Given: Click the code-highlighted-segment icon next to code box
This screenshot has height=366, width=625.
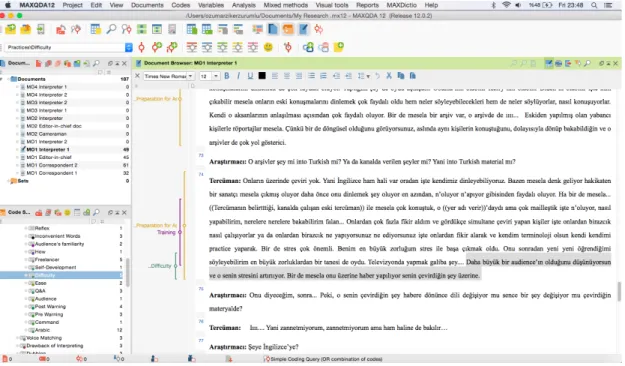Looking at the screenshot, I should [141, 47].
